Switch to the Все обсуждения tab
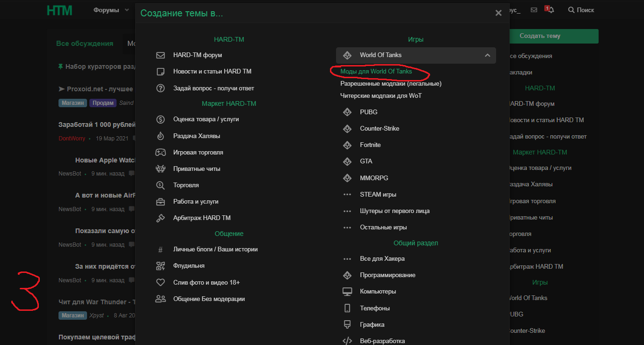This screenshot has width=644, height=345. [x=85, y=44]
